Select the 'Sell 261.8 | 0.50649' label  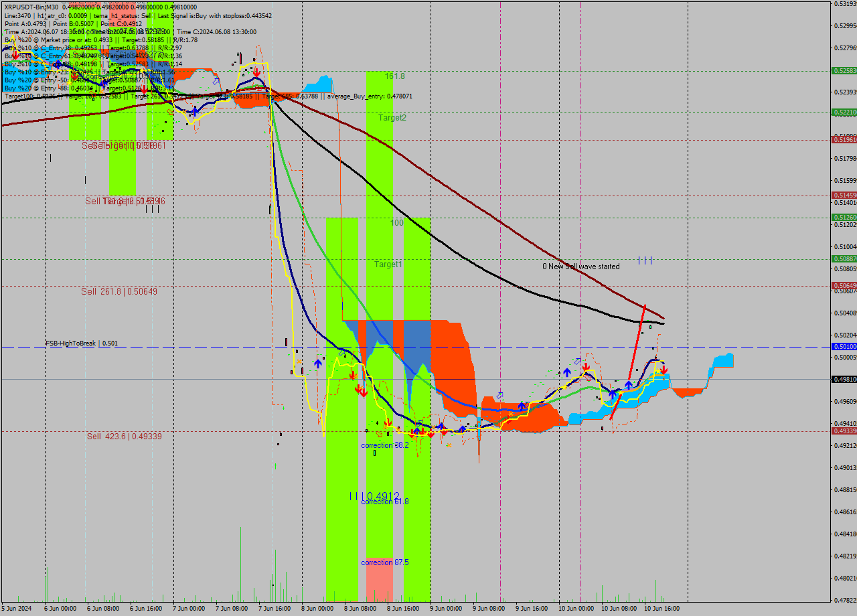point(119,291)
